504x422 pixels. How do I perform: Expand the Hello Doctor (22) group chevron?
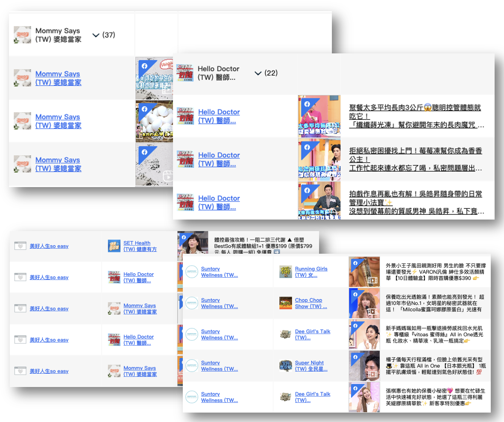pos(258,73)
